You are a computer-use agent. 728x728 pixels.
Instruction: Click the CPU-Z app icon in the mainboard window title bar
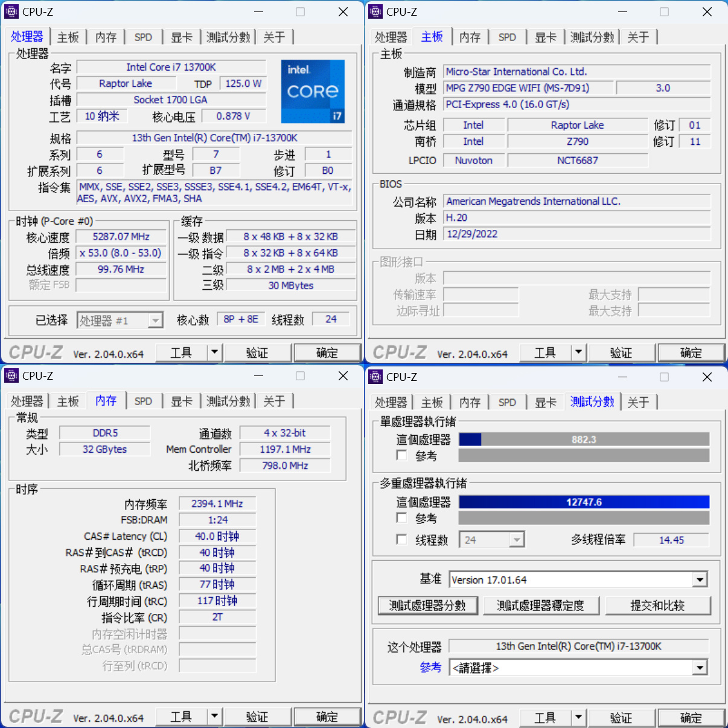[375, 11]
